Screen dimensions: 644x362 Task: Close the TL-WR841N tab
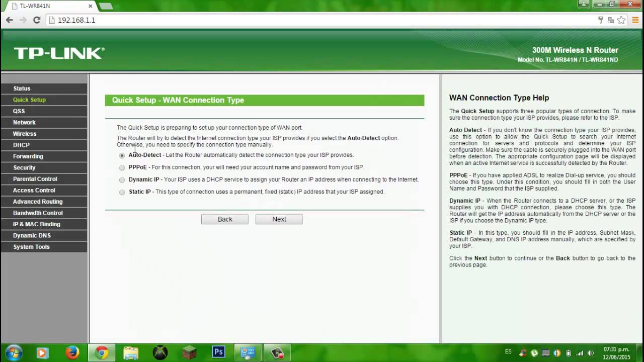pos(91,6)
